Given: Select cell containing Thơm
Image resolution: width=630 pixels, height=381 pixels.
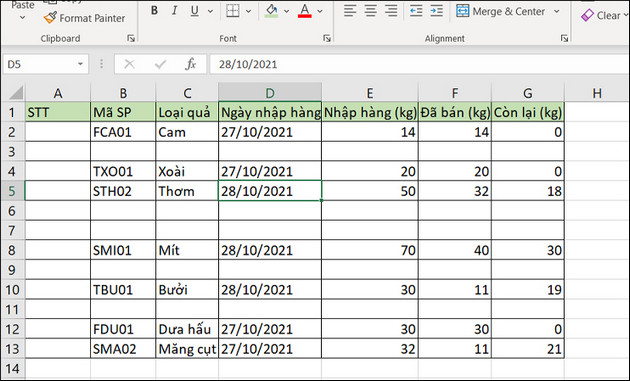Looking at the screenshot, I should [x=187, y=191].
